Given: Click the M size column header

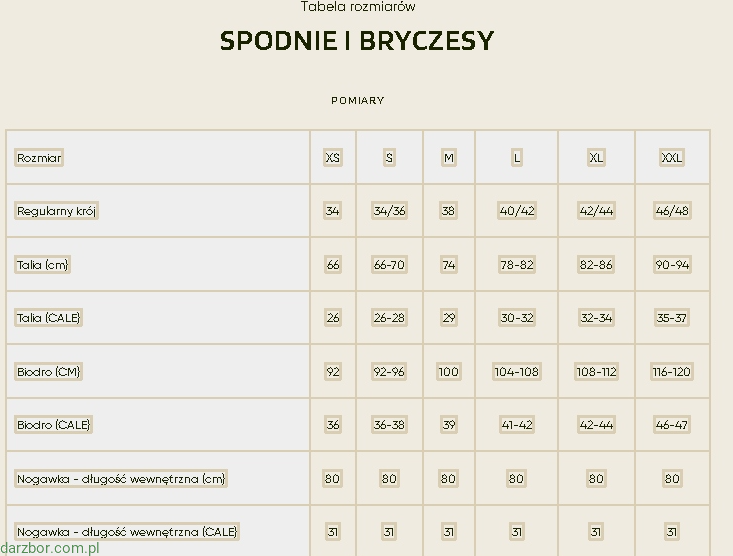Looking at the screenshot, I should click(449, 158).
